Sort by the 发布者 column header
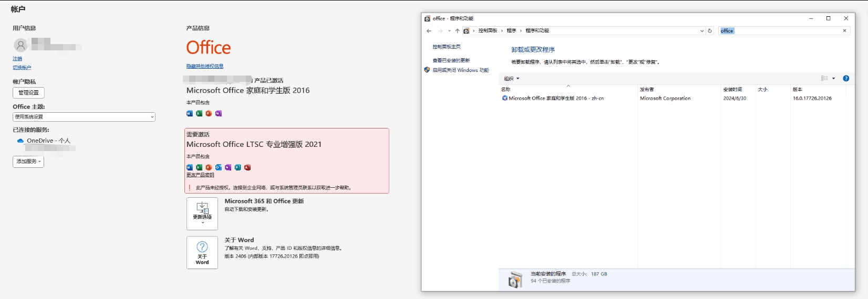This screenshot has width=868, height=299. pyautogui.click(x=679, y=89)
